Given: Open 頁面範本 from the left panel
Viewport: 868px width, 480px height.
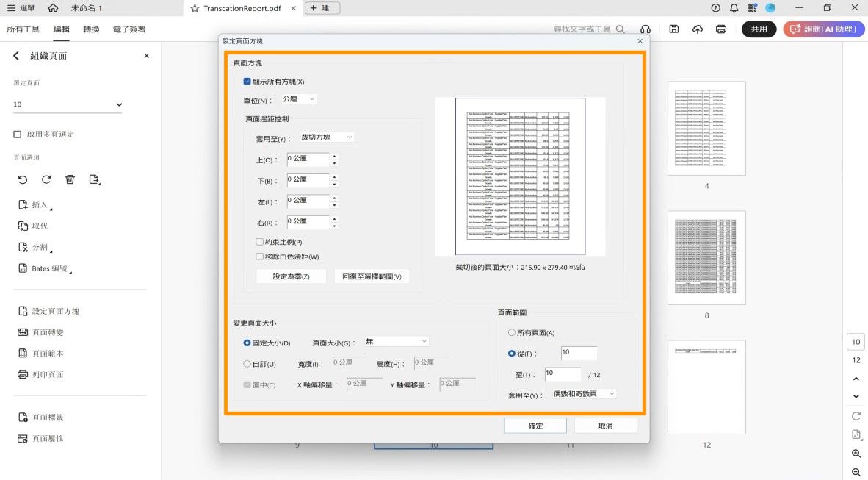Looking at the screenshot, I should coord(53,352).
